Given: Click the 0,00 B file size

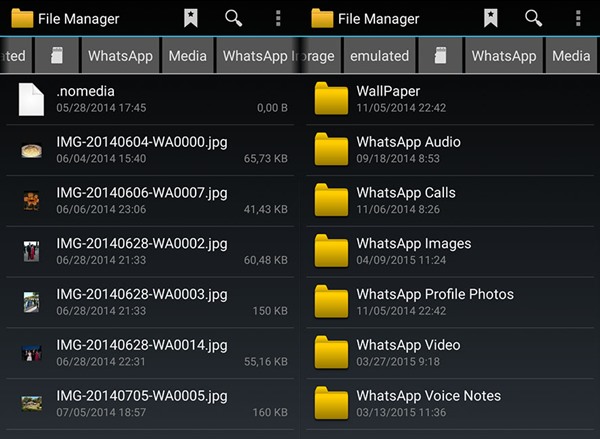Looking at the screenshot, I should [x=272, y=108].
